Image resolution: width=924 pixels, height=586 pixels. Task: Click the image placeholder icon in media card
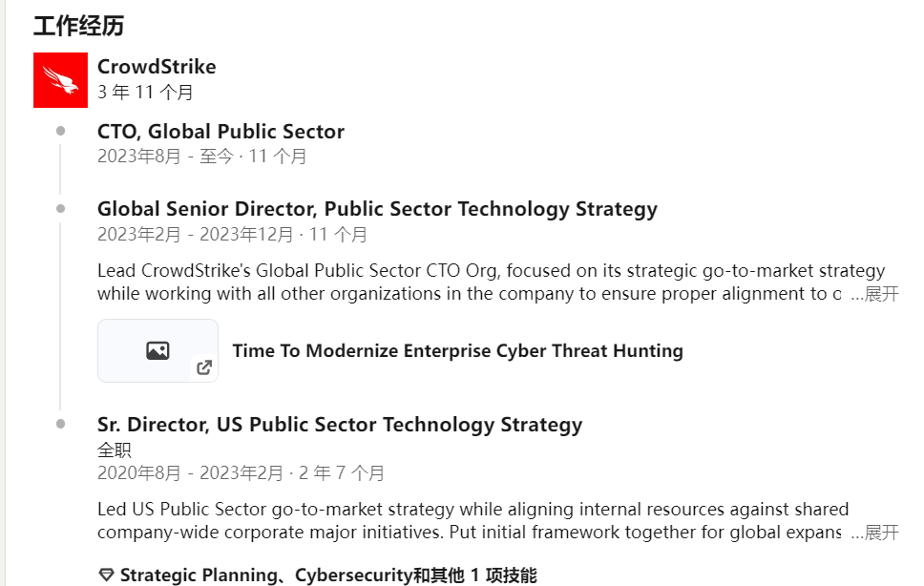[157, 350]
